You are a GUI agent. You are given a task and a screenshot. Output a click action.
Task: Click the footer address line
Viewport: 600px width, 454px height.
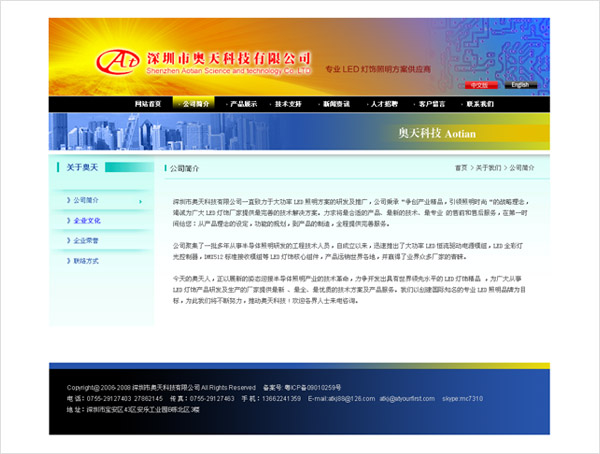(133, 410)
